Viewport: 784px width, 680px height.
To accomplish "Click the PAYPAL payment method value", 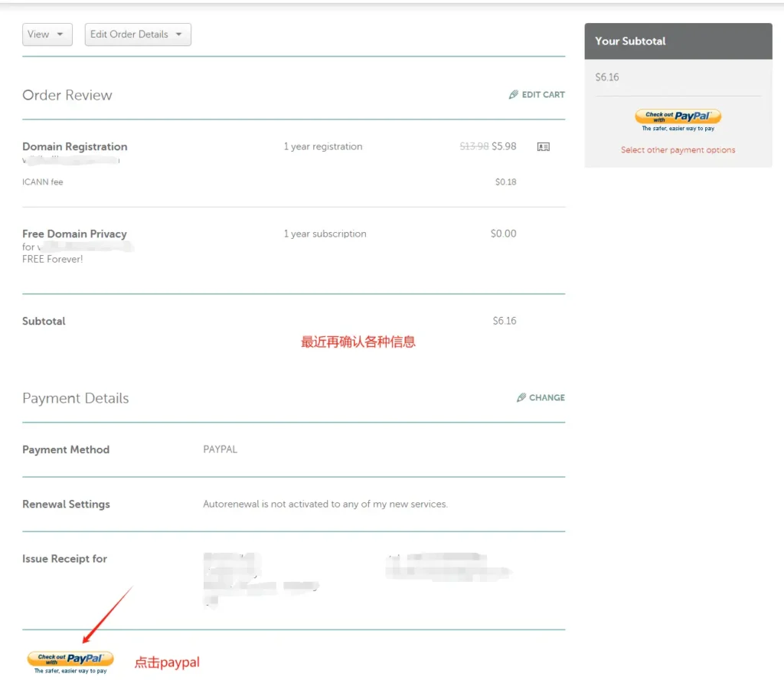I will (220, 449).
